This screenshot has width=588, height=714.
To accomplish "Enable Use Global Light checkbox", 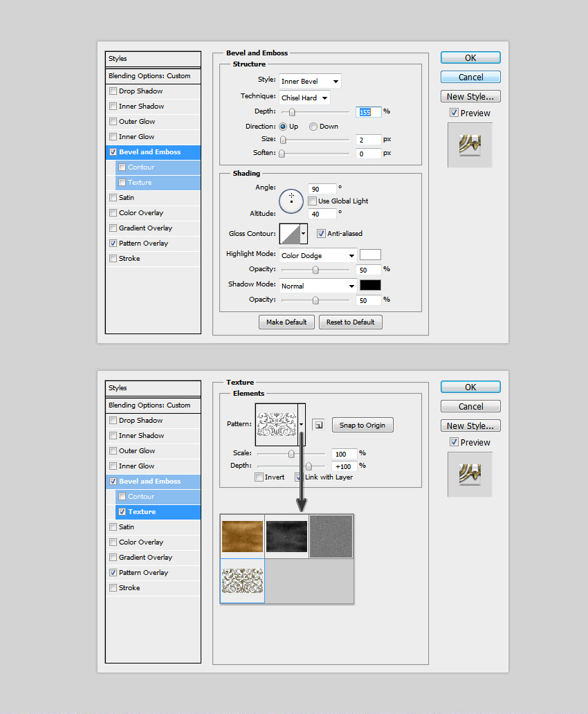I will point(313,201).
